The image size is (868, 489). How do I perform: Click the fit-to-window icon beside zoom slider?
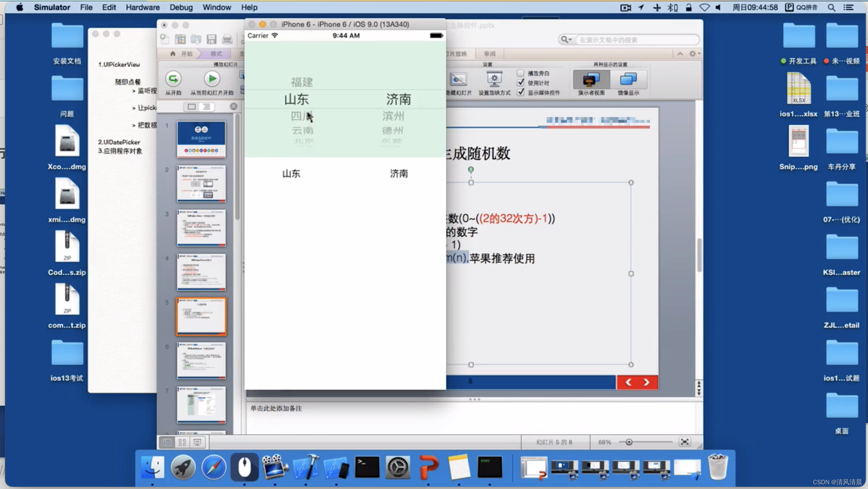684,442
